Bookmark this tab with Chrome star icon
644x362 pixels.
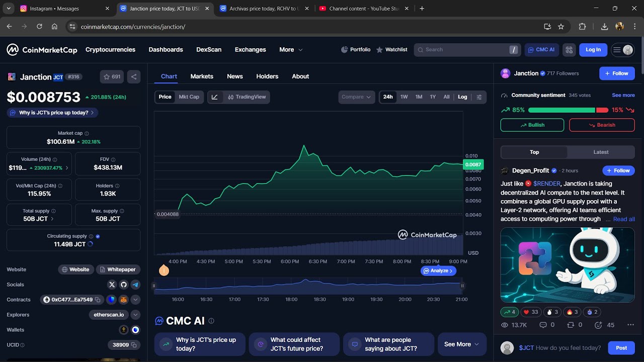pos(561,27)
